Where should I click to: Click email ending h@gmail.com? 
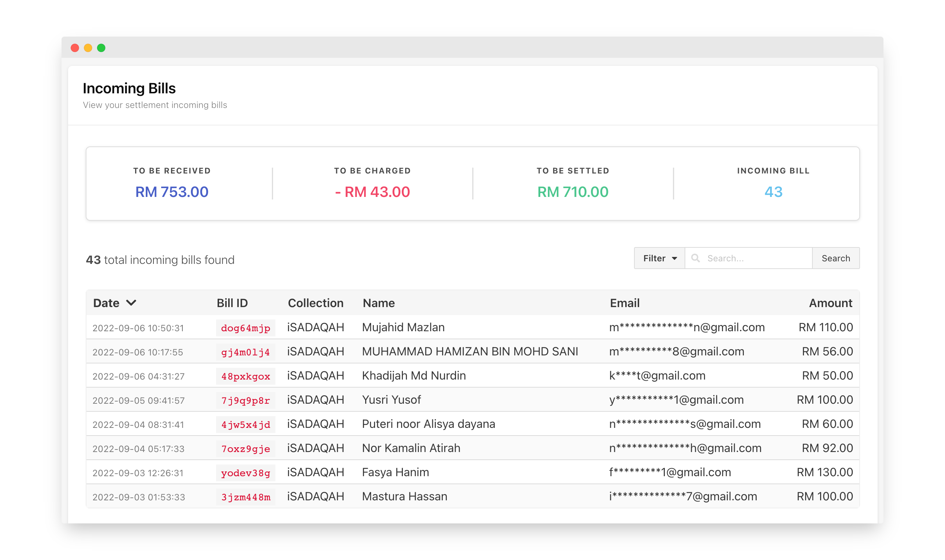pyautogui.click(x=685, y=448)
